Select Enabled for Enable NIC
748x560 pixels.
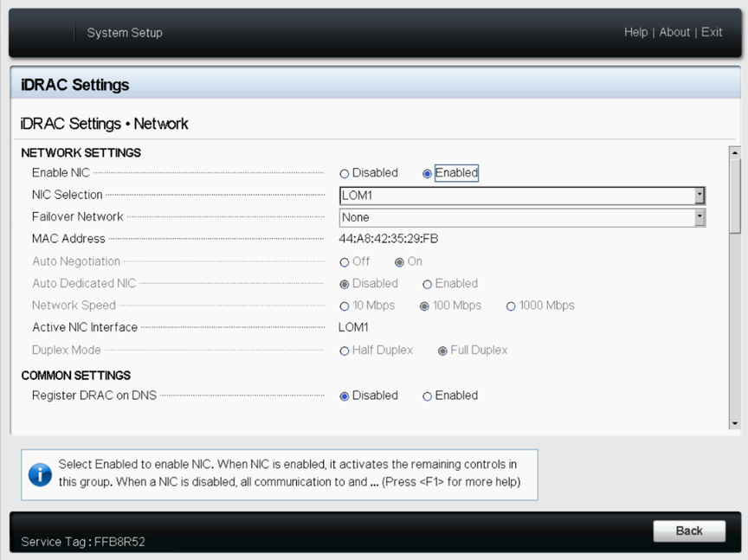coord(428,174)
